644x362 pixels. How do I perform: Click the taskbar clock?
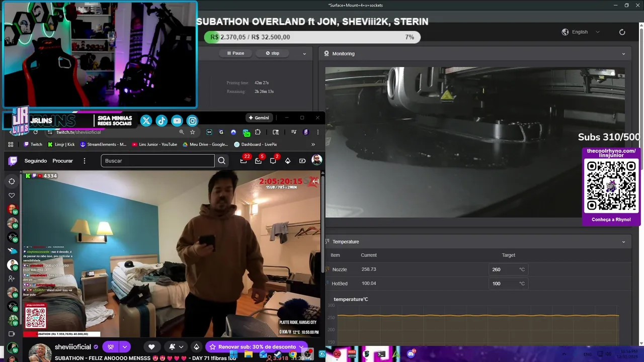pyautogui.click(x=628, y=353)
